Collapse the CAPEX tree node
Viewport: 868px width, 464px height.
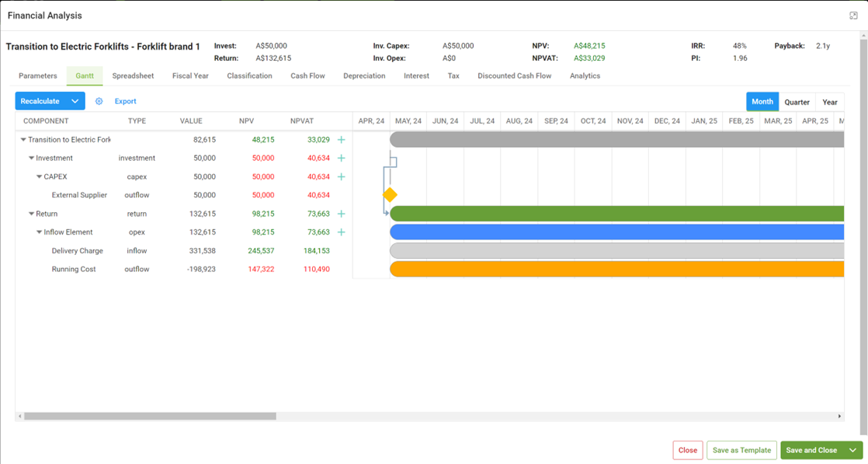click(x=39, y=176)
